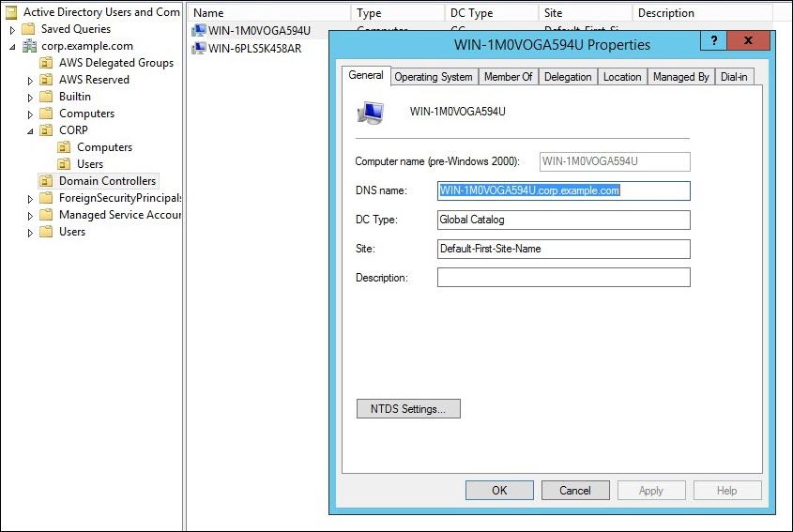Sort by the Name column header

(269, 12)
